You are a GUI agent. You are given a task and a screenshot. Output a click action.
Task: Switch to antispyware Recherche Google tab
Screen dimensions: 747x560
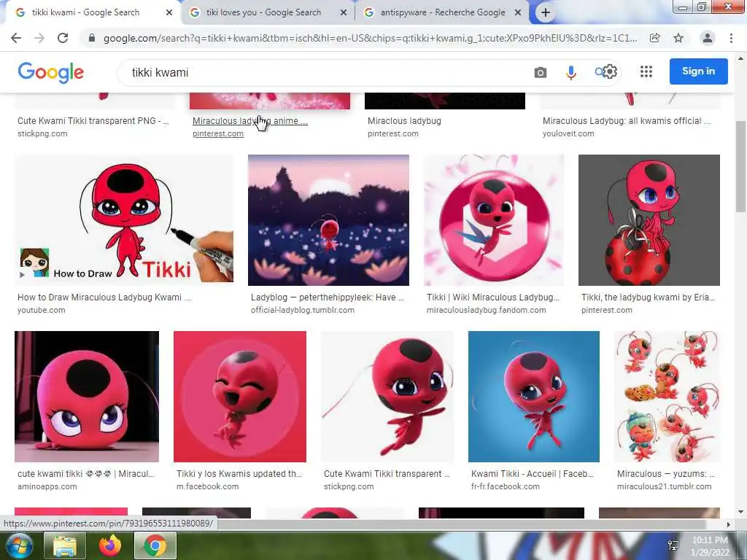coord(443,12)
